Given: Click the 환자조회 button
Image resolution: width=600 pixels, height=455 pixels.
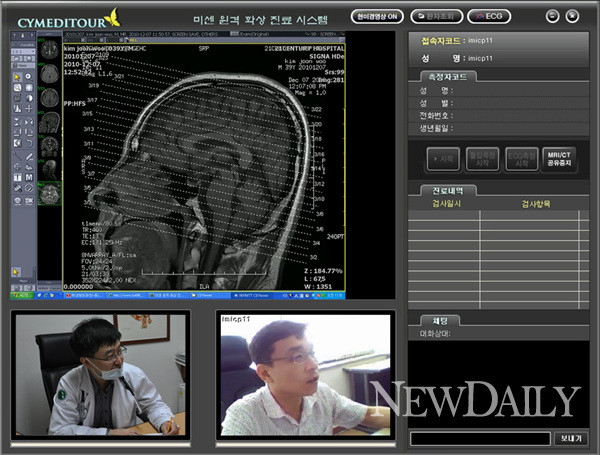Looking at the screenshot, I should pyautogui.click(x=437, y=16).
